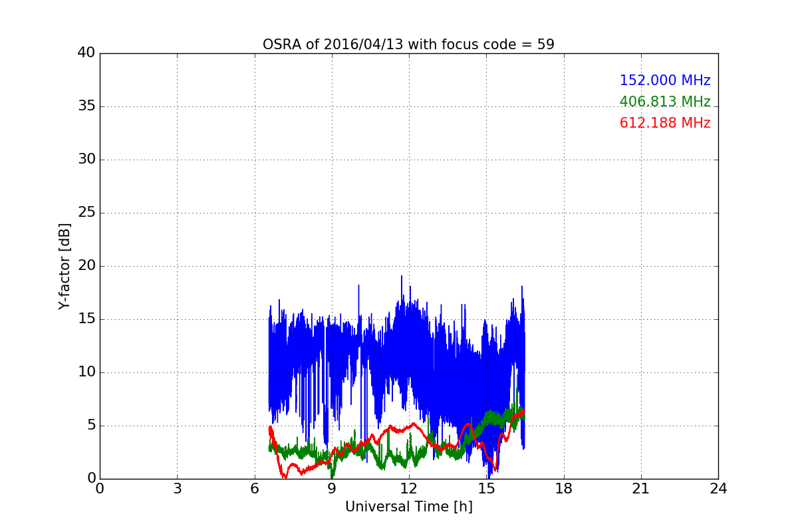Viewport: 798px width, 532px height.
Task: Click the y-axis tick label '35'
Action: pos(86,106)
